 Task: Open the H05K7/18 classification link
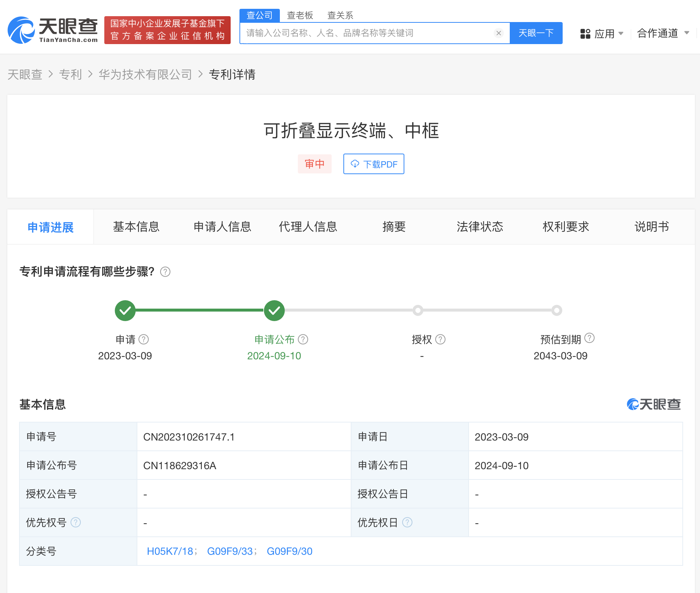(x=170, y=551)
